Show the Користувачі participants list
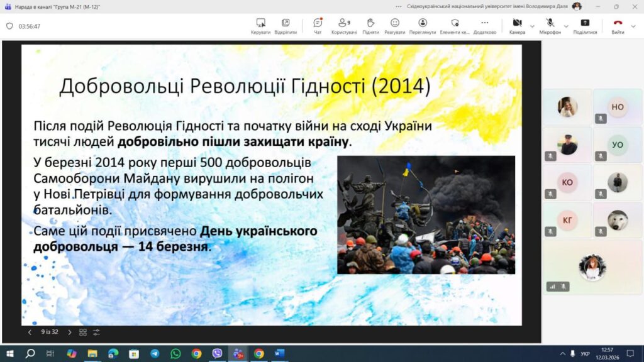This screenshot has width=644, height=362. tap(344, 26)
